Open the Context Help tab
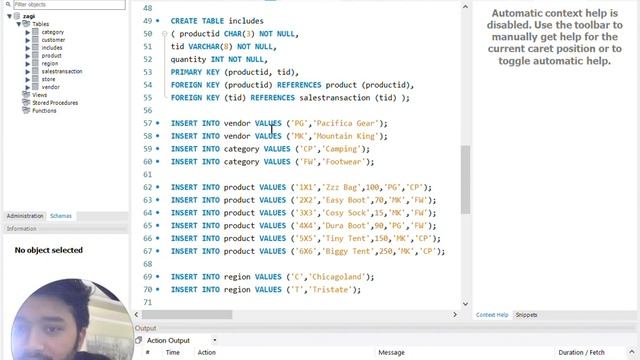Viewport: 640px width, 360px height. [x=492, y=315]
